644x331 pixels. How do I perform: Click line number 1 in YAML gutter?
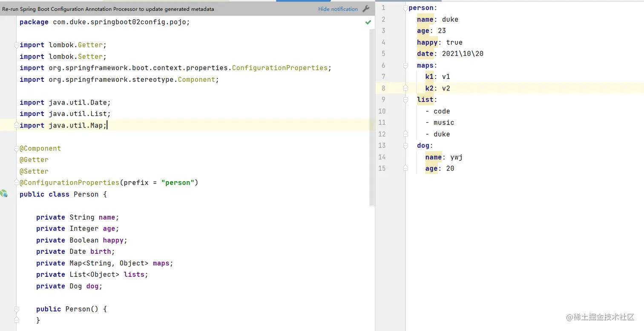point(383,8)
